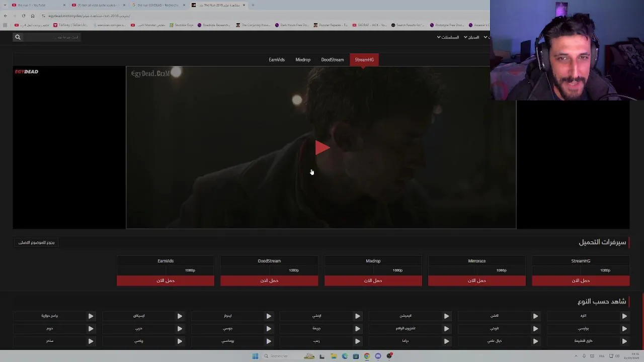Screen dimensions: 644x362
Task: Select the سيرفرات التحميل section heading
Action: click(x=602, y=242)
